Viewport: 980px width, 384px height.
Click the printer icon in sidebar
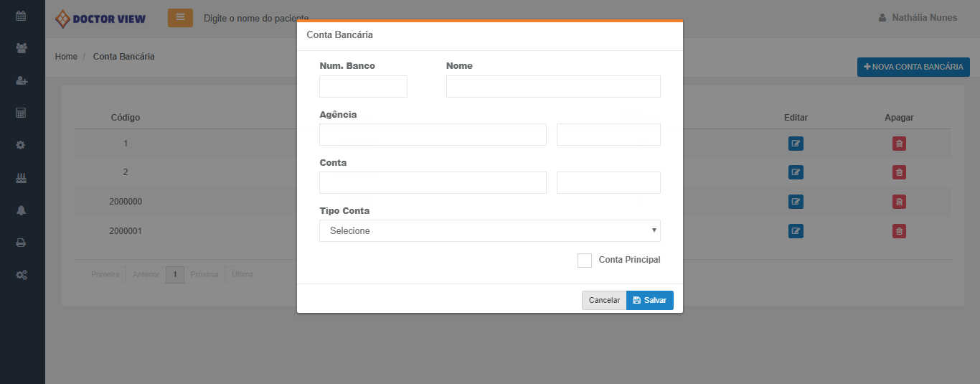[22, 243]
